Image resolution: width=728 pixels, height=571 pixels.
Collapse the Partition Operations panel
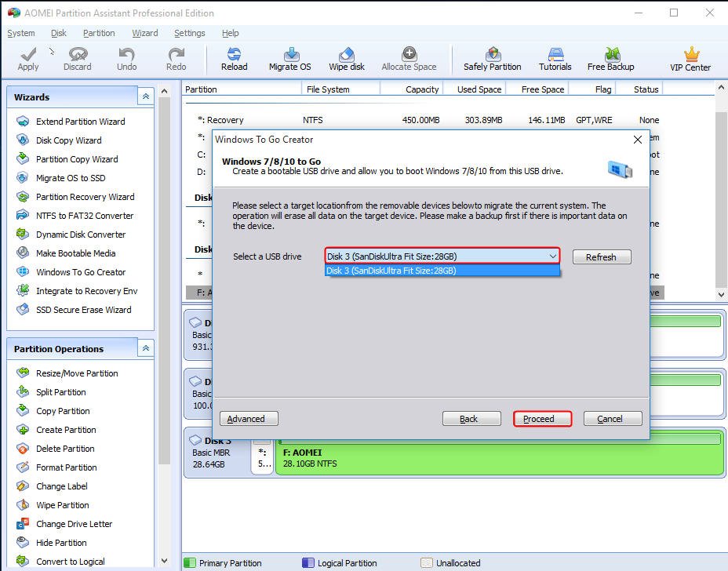click(x=146, y=348)
